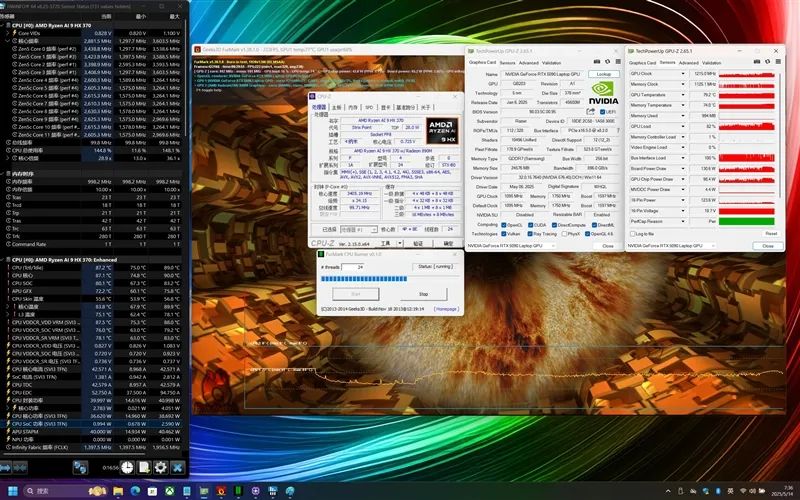Open the Windows Start menu
Image resolution: width=800 pixels, height=500 pixels.
(x=13, y=491)
